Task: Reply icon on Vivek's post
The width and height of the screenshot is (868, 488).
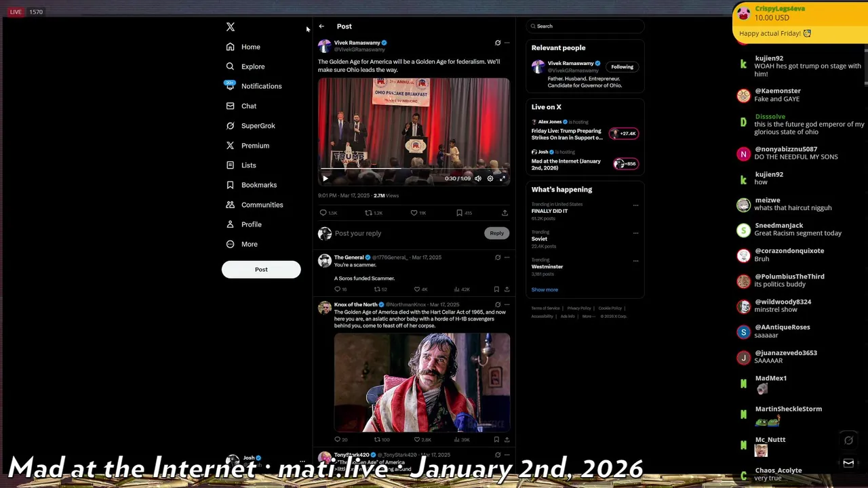Action: 323,213
